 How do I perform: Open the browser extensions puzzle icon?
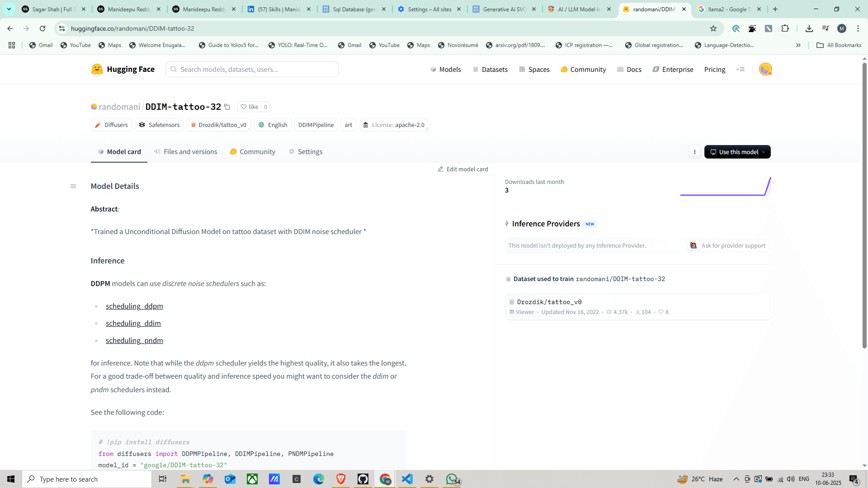click(785, 28)
